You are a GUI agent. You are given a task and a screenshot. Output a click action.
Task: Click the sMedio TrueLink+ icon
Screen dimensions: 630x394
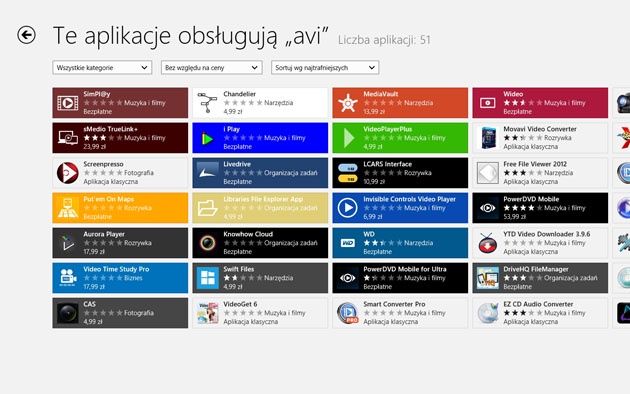[x=68, y=138]
